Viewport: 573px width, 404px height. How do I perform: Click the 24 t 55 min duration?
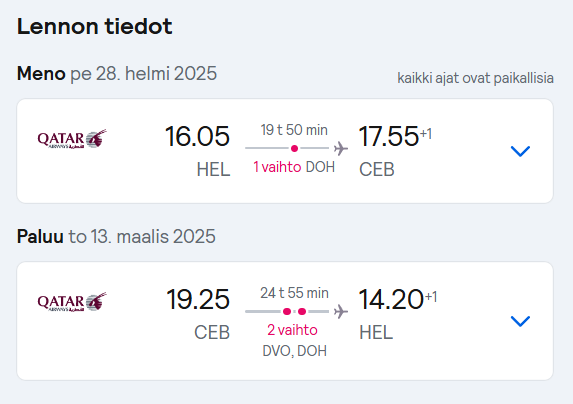point(294,293)
